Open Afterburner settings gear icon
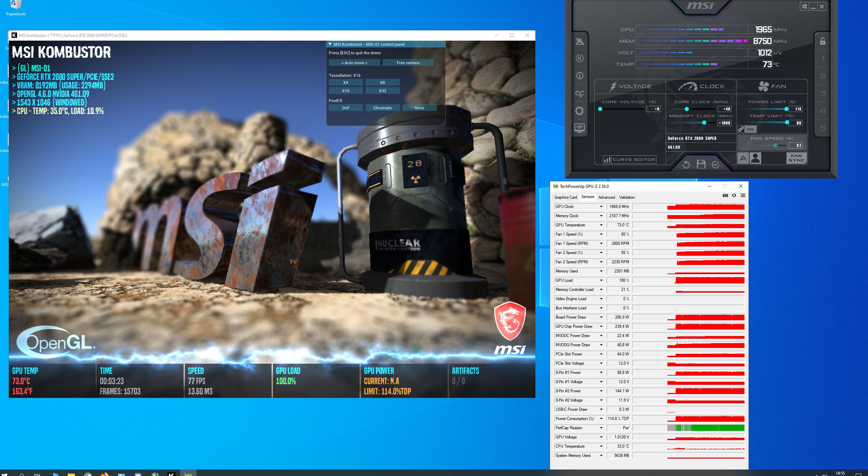 579,111
